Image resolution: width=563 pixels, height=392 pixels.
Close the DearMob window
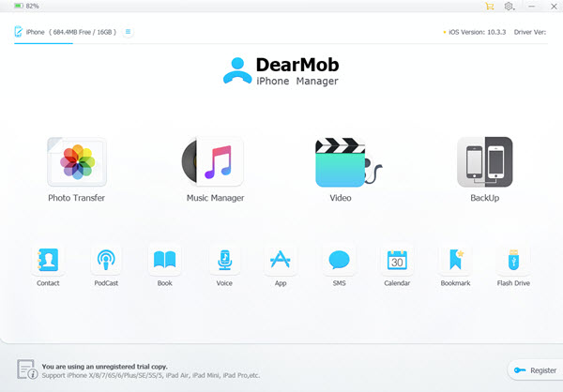point(554,7)
